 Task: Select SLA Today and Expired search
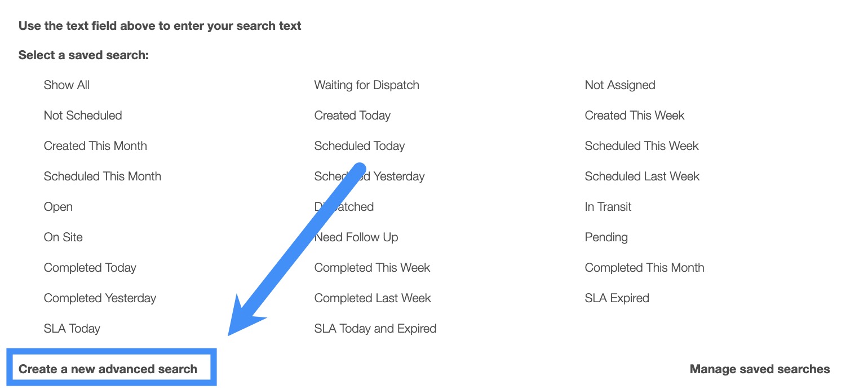point(375,329)
